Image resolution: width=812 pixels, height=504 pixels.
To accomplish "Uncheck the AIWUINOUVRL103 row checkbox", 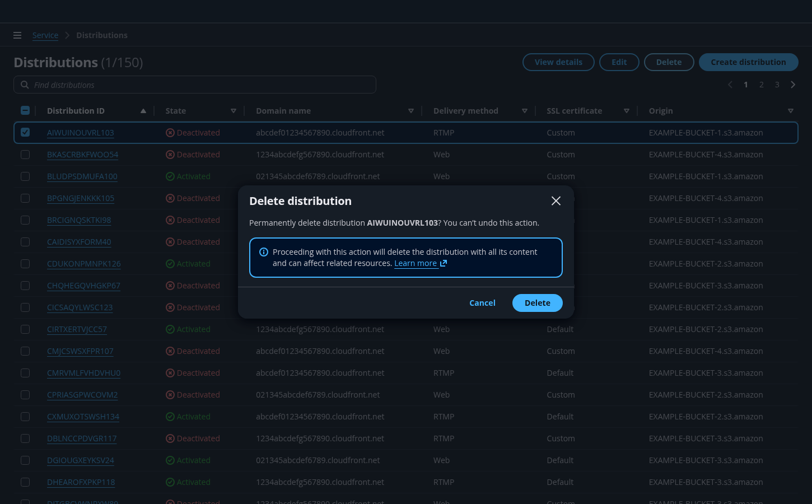I will [x=25, y=133].
